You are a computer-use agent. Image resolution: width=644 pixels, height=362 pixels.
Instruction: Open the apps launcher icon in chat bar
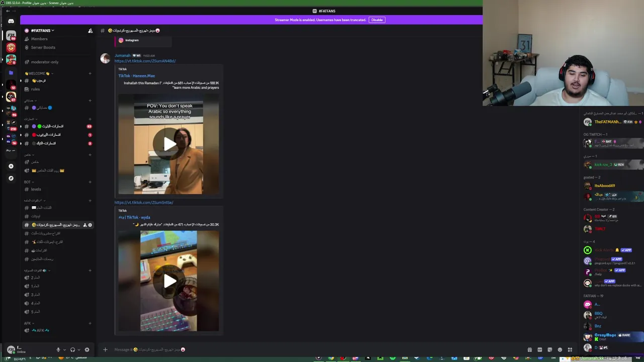coord(570,350)
